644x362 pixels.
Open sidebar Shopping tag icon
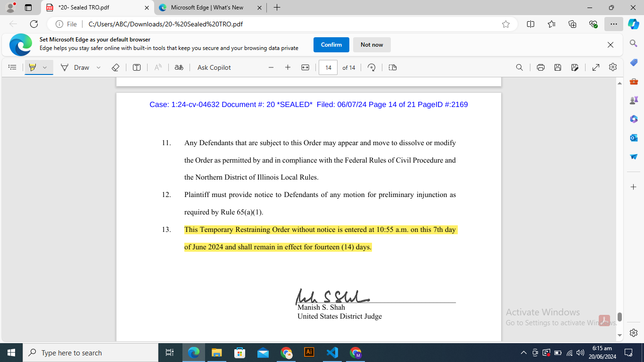coord(634,63)
